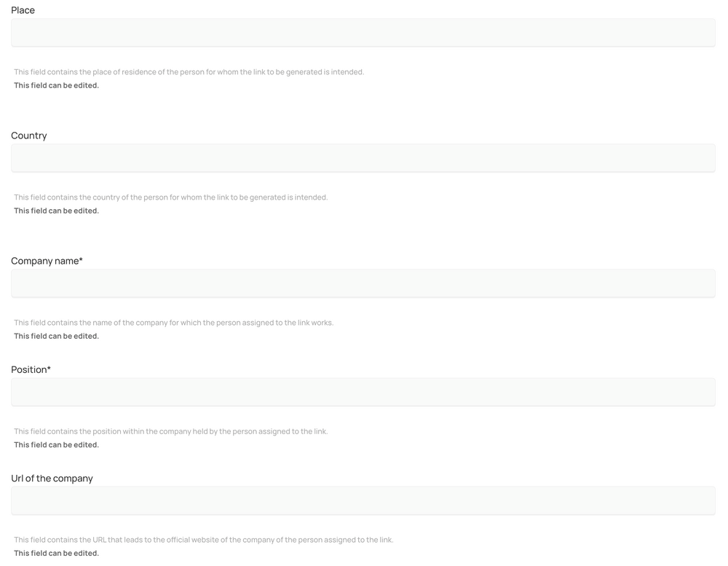This screenshot has width=728, height=566.
Task: Click the "Country" field label
Action: 29,135
